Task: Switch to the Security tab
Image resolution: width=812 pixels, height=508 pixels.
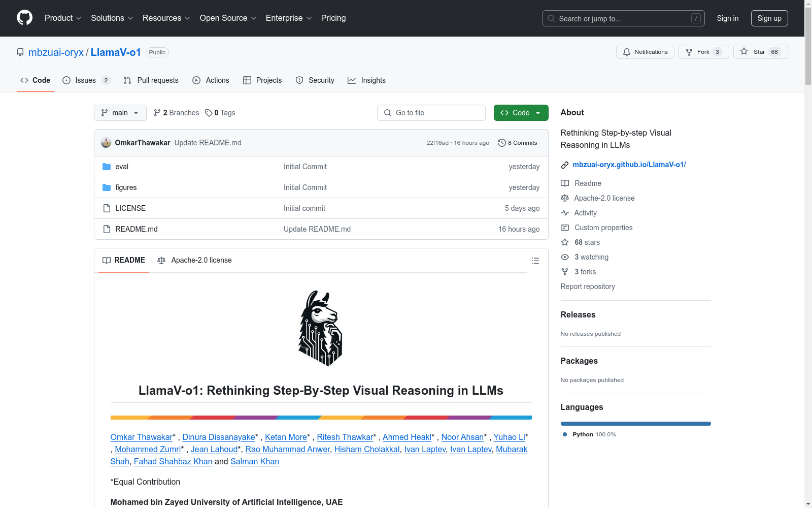Action: [x=315, y=80]
